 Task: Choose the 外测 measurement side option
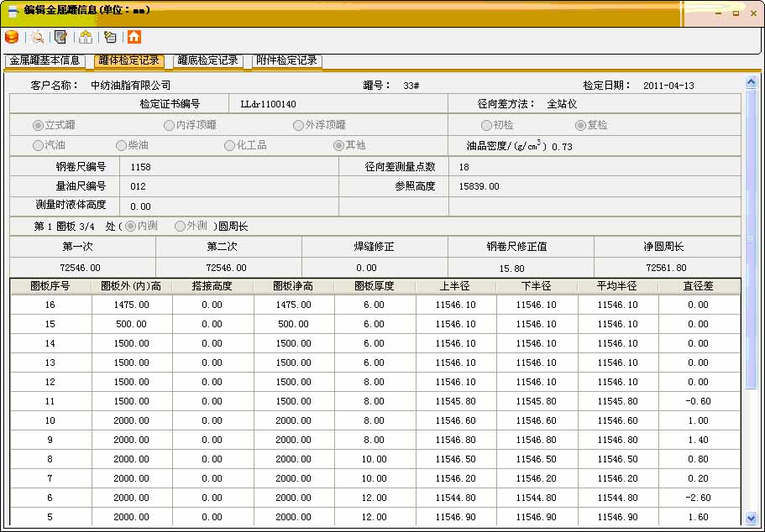click(181, 225)
